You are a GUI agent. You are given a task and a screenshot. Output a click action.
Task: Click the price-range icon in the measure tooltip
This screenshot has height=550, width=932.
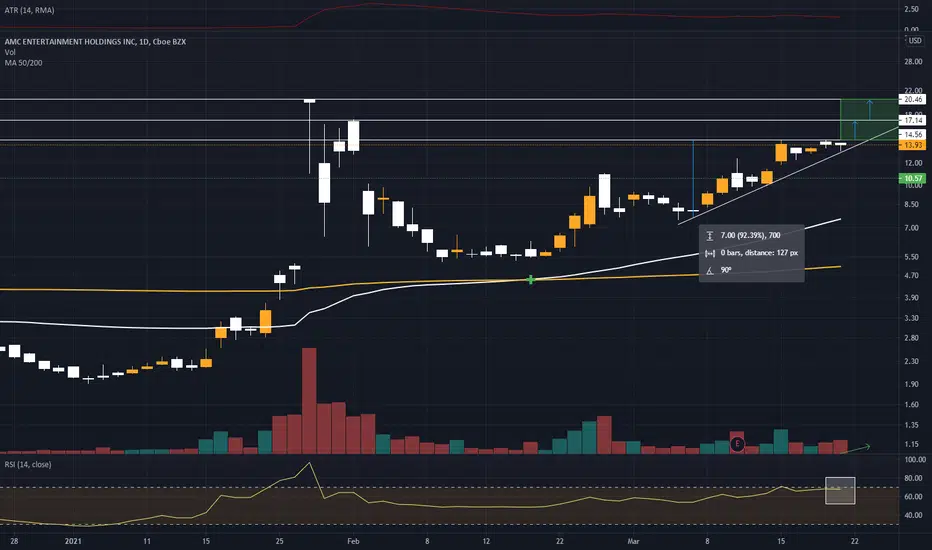710,235
